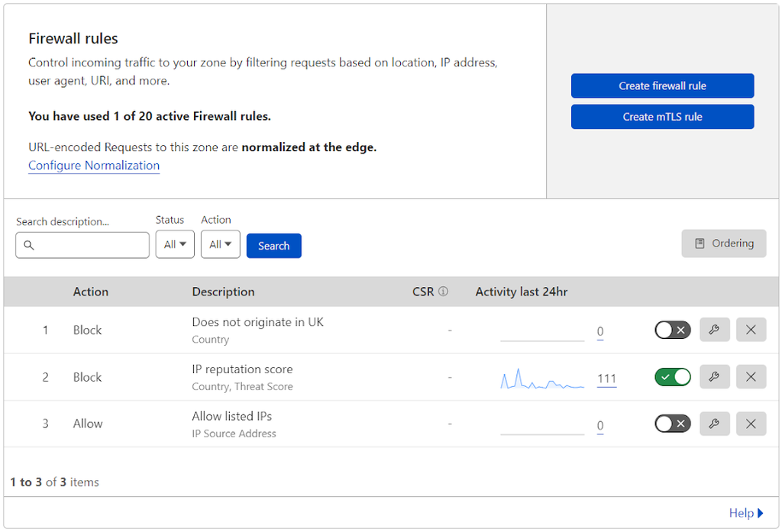This screenshot has width=782, height=532.
Task: Enable the Does not originate in UK rule
Action: (672, 330)
